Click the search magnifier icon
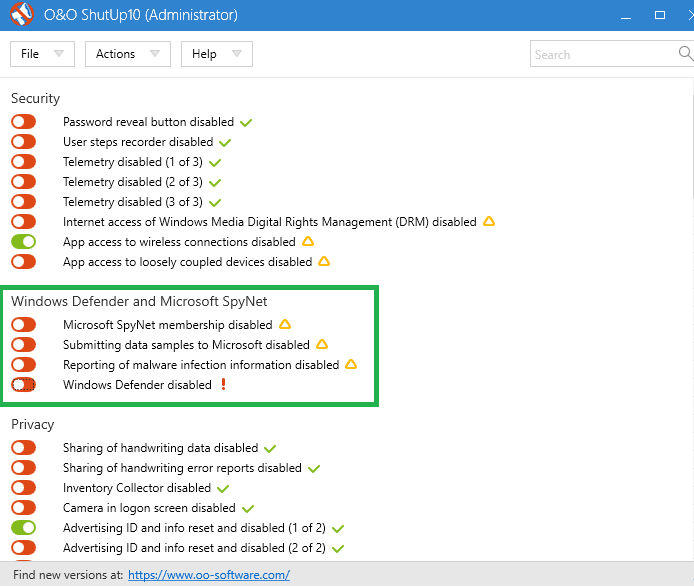694x587 pixels. [x=685, y=54]
